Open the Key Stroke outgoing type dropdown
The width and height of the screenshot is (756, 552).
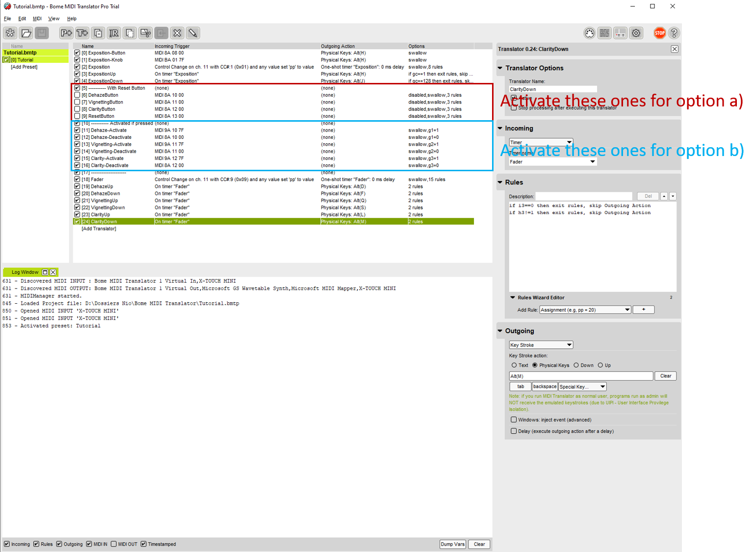[541, 345]
